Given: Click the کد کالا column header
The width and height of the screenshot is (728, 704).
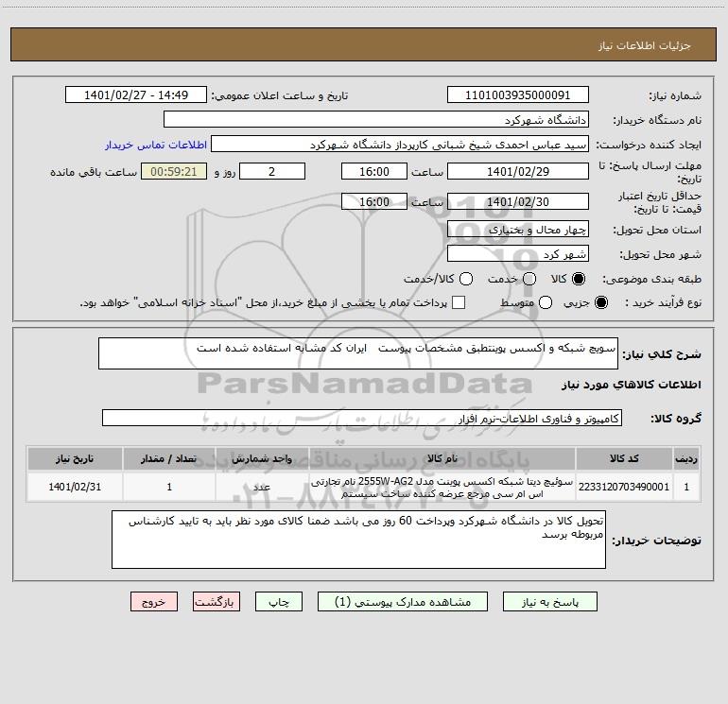Looking at the screenshot, I should click(x=624, y=458).
